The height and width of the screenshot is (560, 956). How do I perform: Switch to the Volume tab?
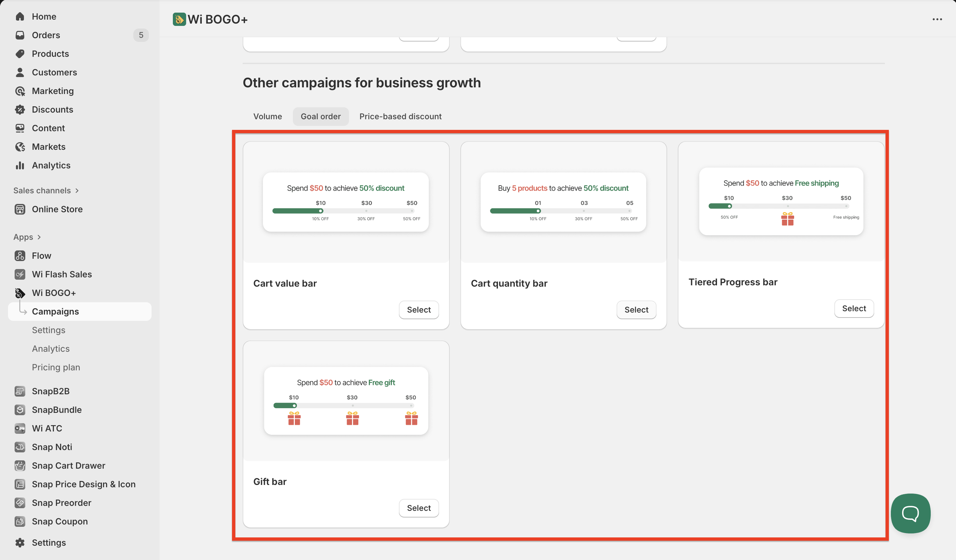[x=268, y=116]
